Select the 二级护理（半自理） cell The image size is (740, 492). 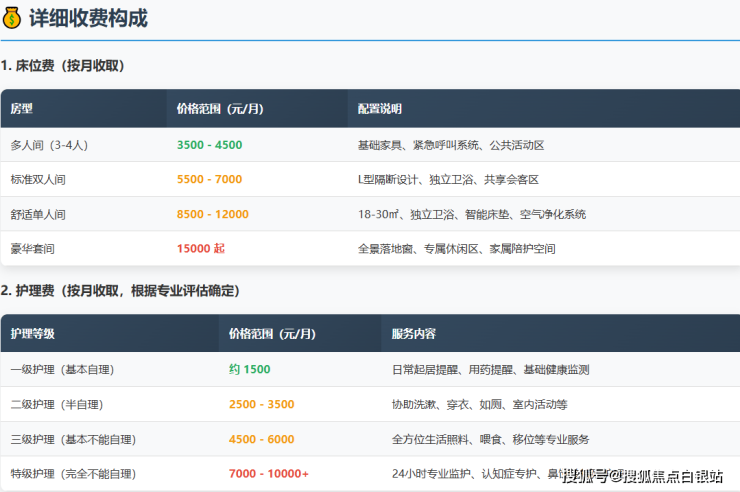tap(57, 405)
